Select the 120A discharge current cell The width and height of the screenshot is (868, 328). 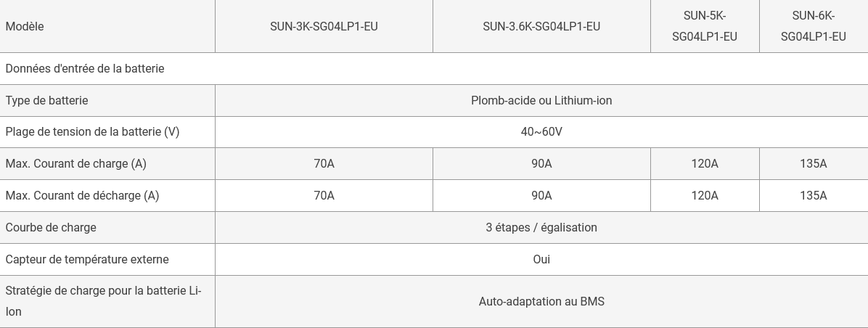pyautogui.click(x=705, y=196)
